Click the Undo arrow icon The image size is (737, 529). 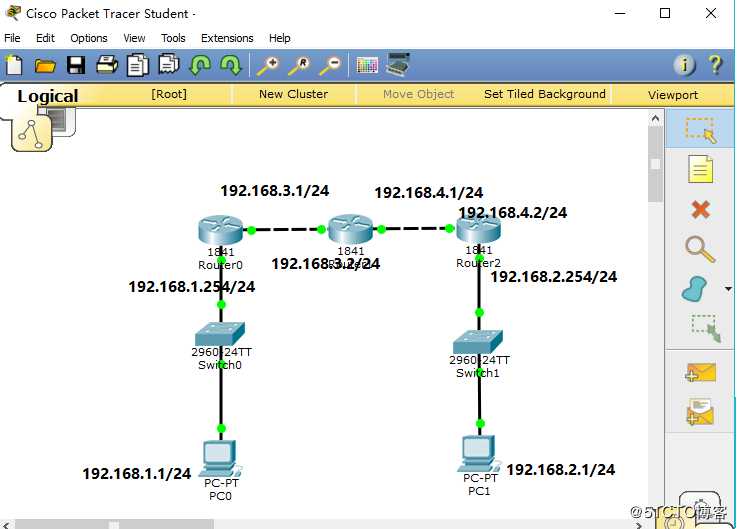tap(200, 65)
